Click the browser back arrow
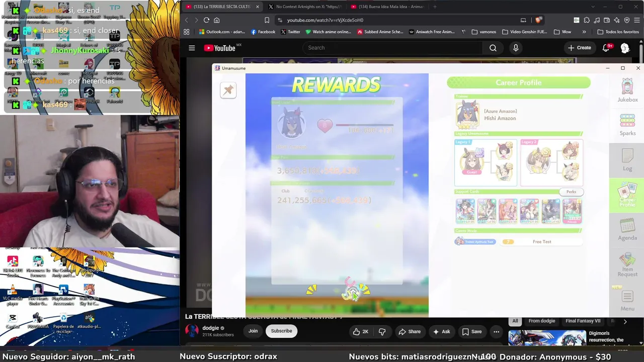644x362 pixels. tap(186, 20)
